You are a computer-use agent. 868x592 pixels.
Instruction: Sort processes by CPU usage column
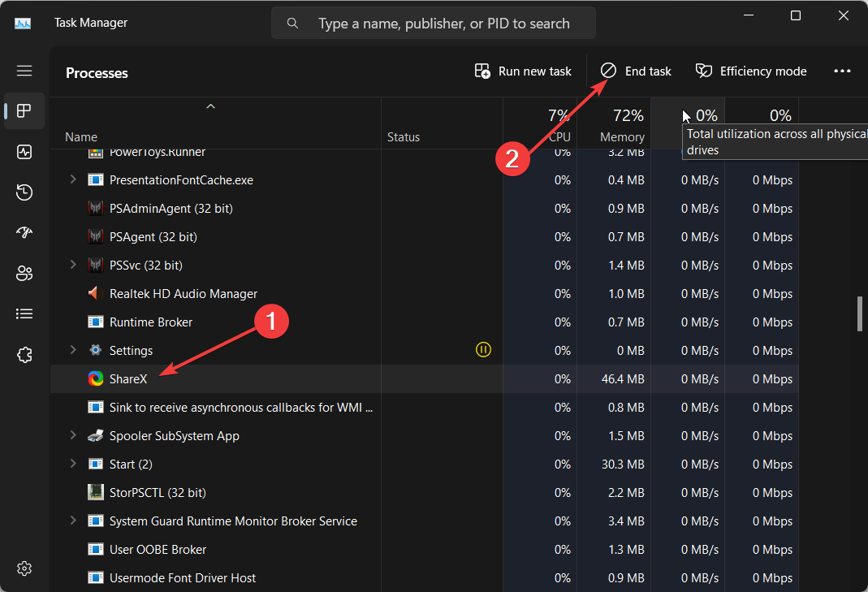click(x=540, y=123)
